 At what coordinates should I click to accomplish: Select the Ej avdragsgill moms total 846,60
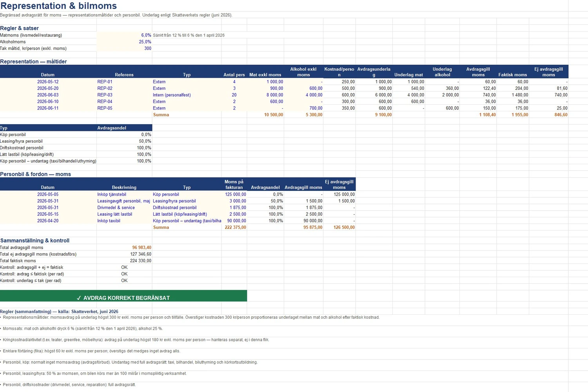pos(548,115)
